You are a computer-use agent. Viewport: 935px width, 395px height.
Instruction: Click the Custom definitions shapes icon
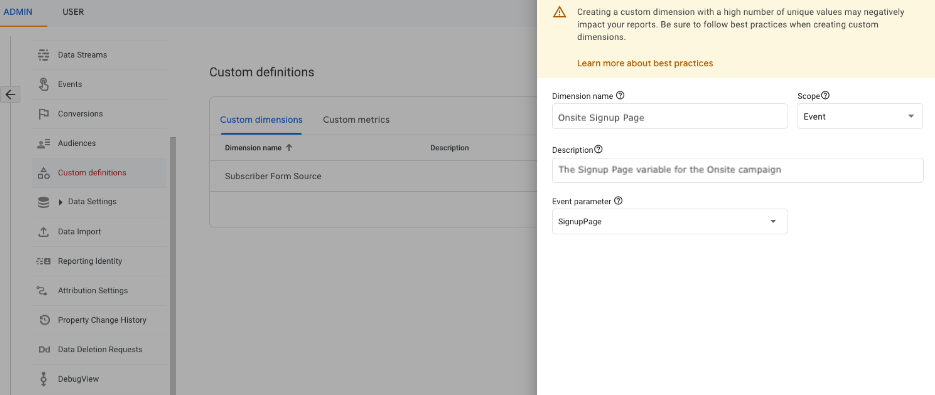point(43,173)
